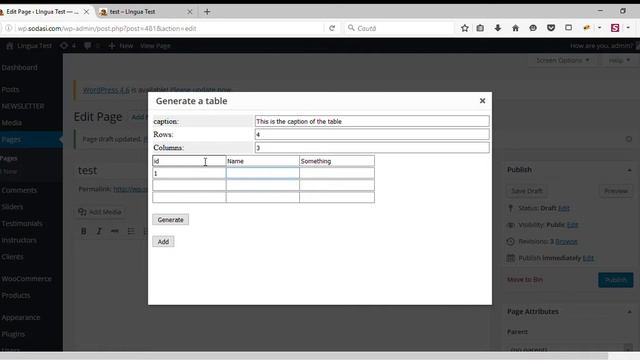Click the URL address bar
Screen dimensions: 640x360
[x=169, y=28]
